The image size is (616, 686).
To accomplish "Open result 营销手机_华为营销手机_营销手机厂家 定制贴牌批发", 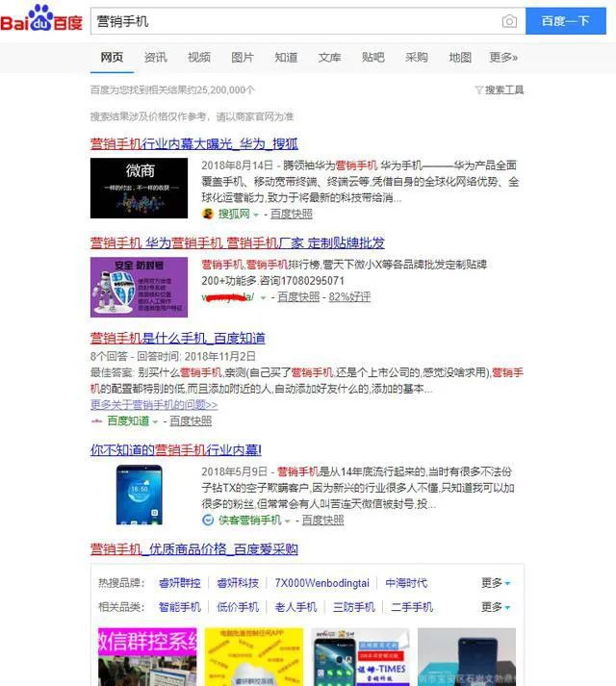I will [238, 242].
